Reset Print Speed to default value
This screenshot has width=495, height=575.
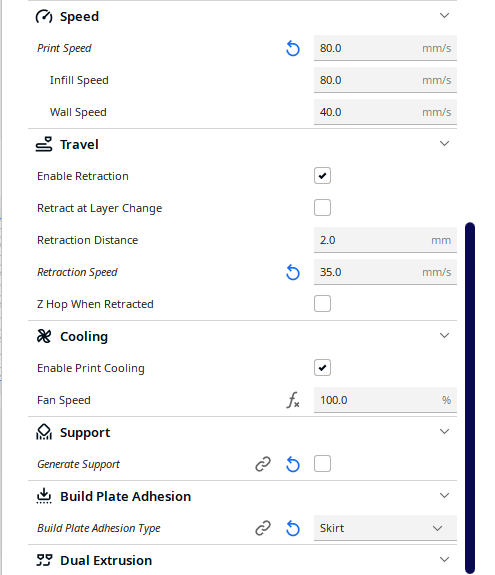tap(293, 48)
